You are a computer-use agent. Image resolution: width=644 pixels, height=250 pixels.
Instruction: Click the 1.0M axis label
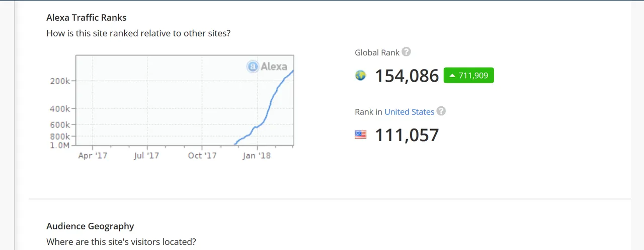pos(60,146)
